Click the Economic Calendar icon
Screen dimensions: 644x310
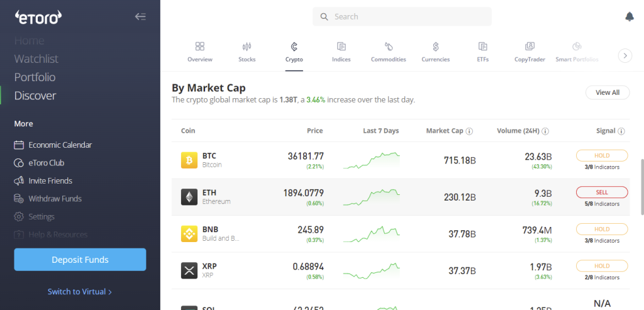(x=18, y=145)
